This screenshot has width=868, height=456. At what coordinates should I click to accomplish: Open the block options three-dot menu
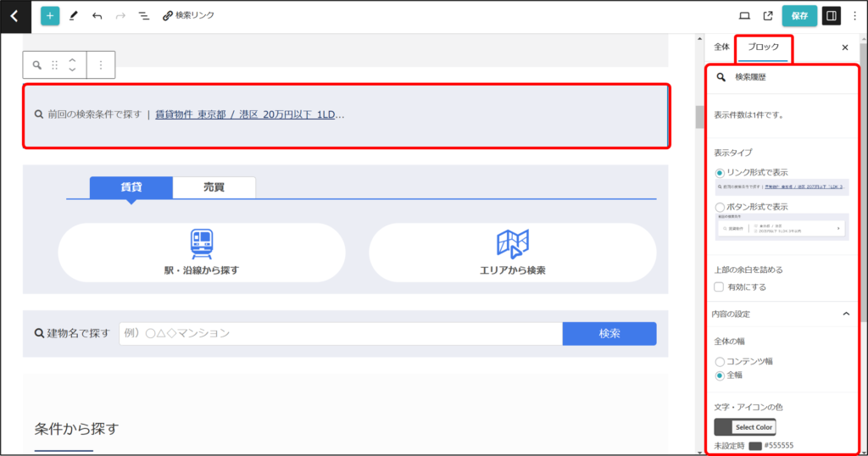(x=101, y=64)
